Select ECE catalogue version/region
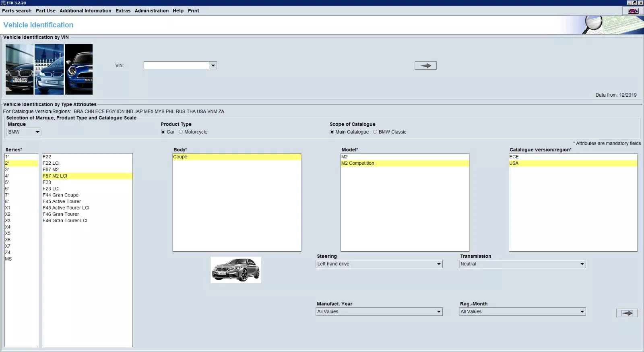 pyautogui.click(x=573, y=157)
